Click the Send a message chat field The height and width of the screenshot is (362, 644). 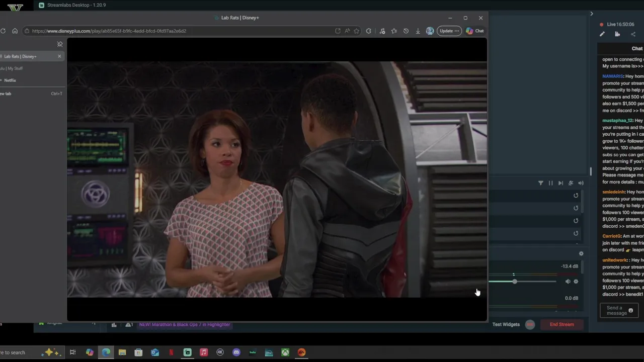click(x=619, y=311)
